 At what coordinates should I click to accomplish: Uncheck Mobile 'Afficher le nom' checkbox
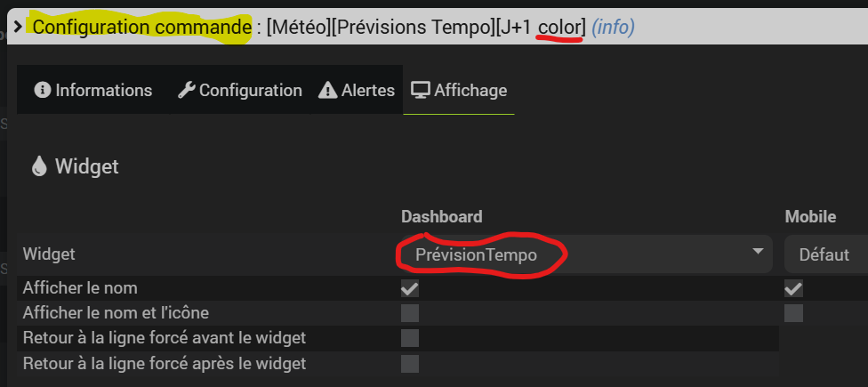(x=793, y=288)
